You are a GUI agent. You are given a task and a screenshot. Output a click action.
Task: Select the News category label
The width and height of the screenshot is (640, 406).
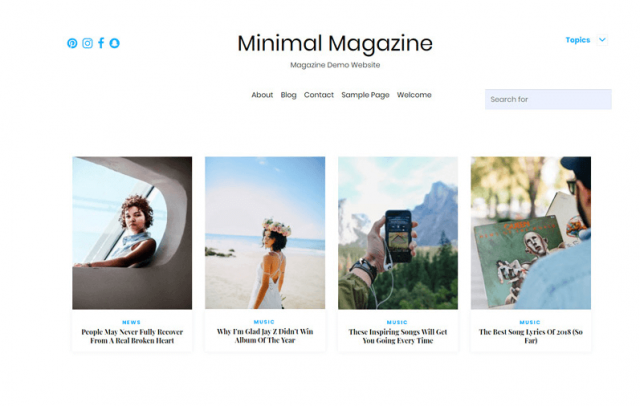[131, 322]
